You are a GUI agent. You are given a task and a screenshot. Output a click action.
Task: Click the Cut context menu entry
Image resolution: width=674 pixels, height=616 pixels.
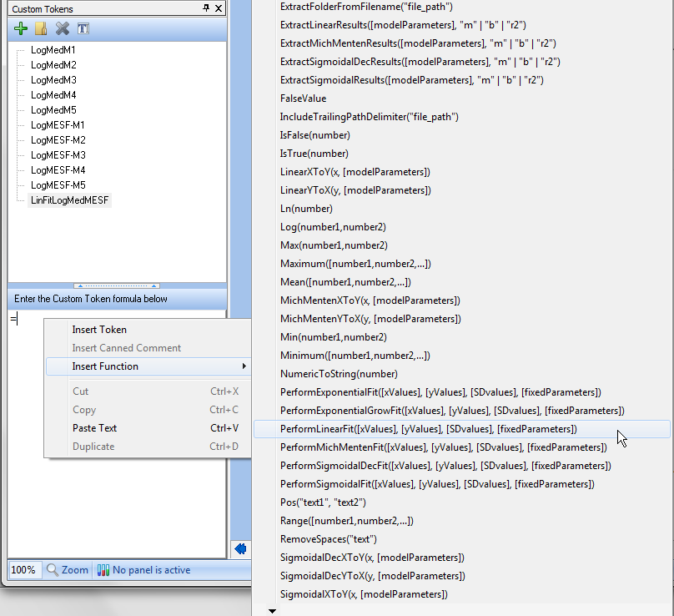[148, 391]
